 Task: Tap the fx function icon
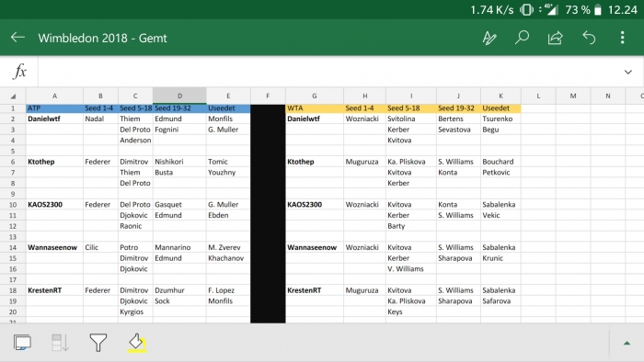tap(19, 72)
